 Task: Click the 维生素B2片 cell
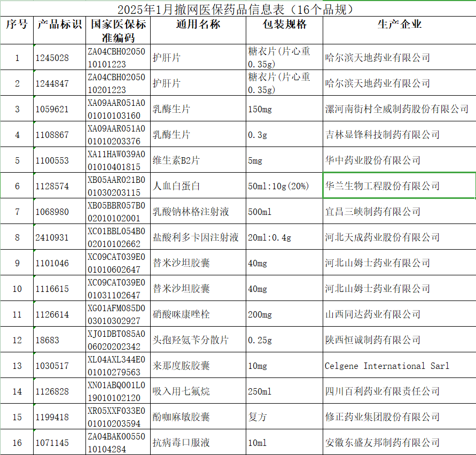tap(198, 160)
